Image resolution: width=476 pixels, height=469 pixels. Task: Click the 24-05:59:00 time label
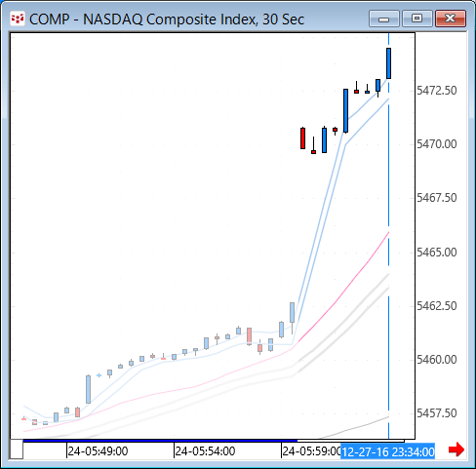pos(311,451)
